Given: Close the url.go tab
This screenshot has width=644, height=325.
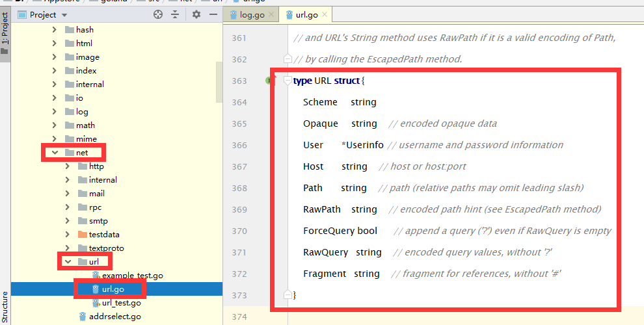Looking at the screenshot, I should coord(325,15).
